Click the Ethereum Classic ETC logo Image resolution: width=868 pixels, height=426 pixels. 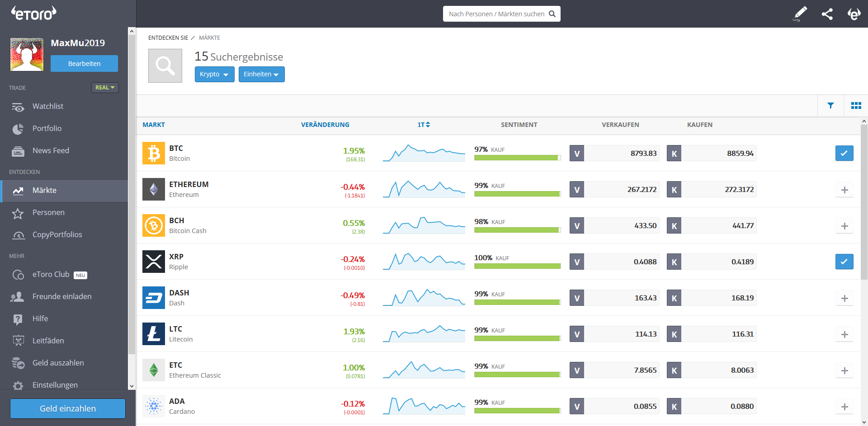154,370
